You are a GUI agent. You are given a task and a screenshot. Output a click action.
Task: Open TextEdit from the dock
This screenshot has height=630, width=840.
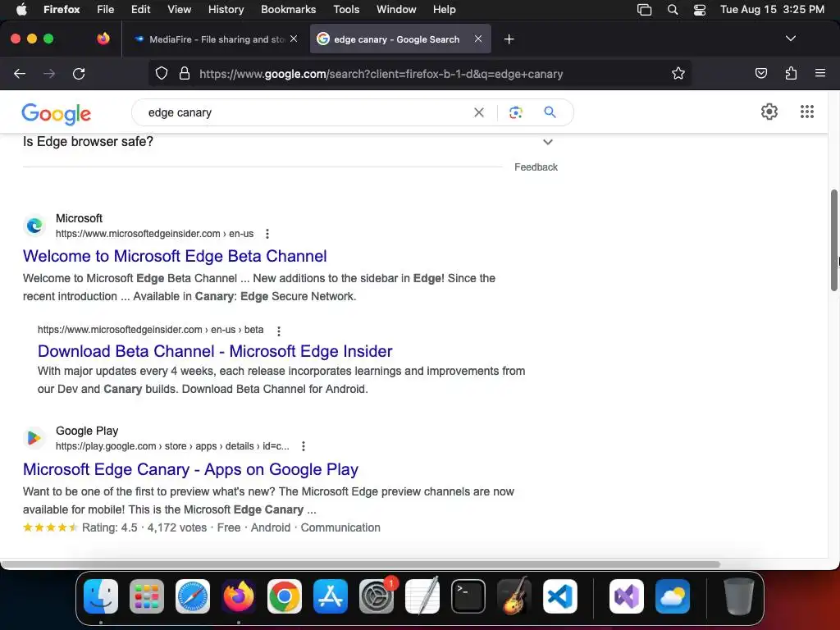point(422,596)
